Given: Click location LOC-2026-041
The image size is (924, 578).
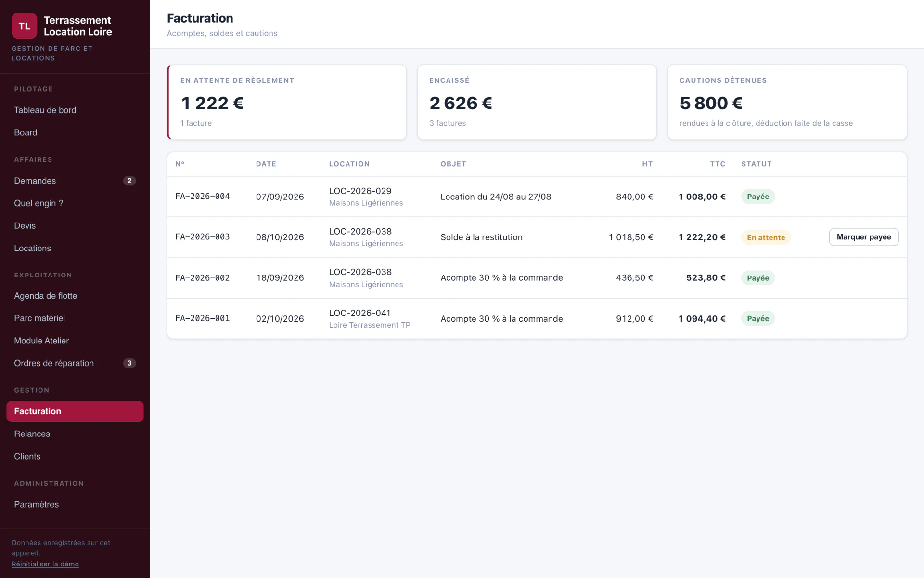Looking at the screenshot, I should [360, 313].
